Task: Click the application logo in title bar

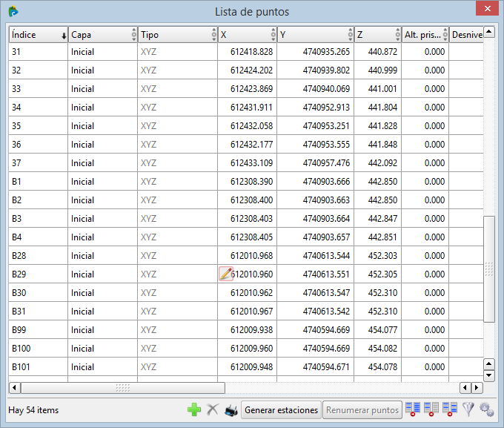Action: point(13,12)
